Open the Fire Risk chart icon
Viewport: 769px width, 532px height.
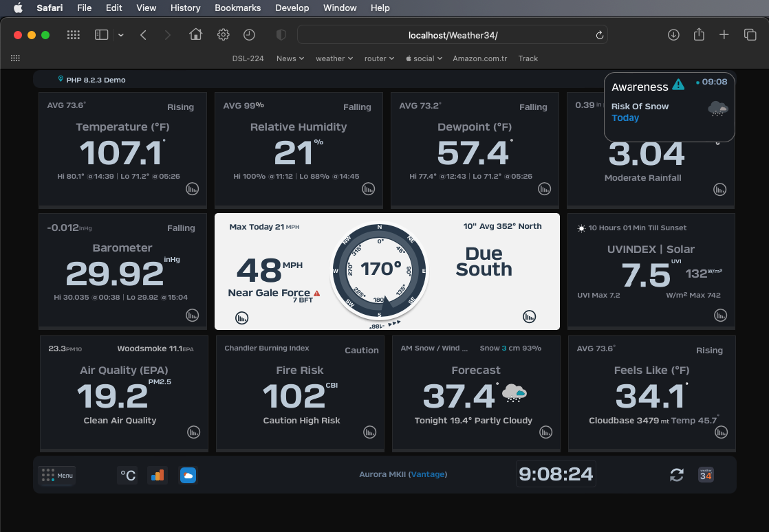370,432
